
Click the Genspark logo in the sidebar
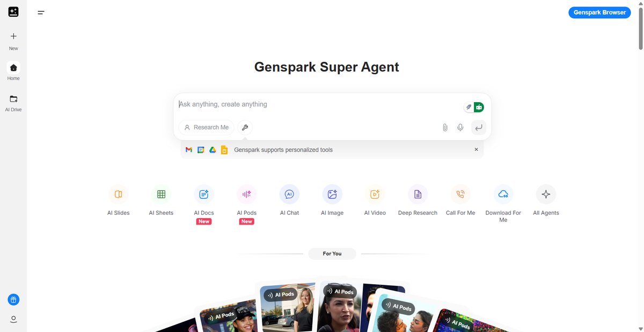(13, 12)
